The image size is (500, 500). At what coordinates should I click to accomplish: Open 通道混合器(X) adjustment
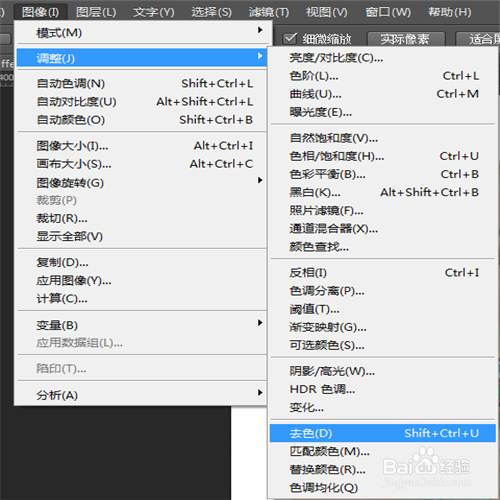[383, 229]
